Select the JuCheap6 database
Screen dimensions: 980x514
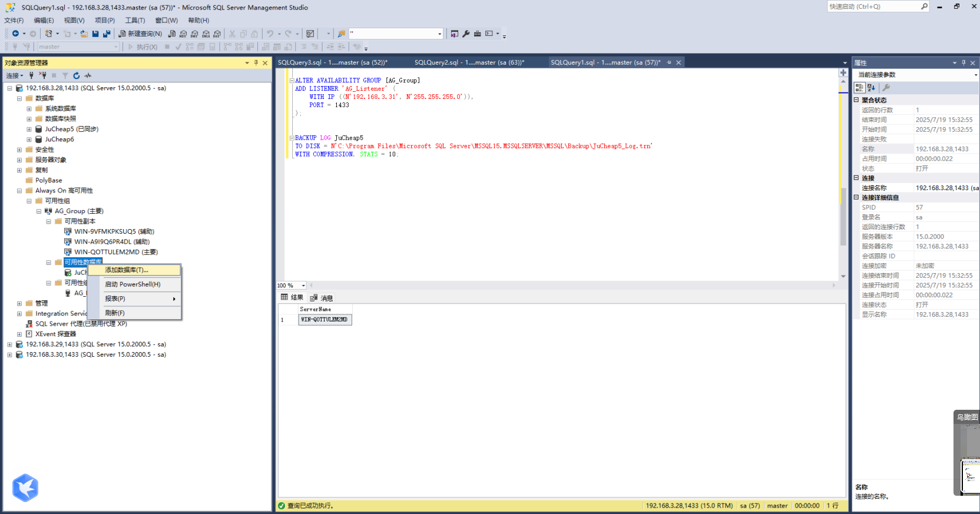point(59,140)
